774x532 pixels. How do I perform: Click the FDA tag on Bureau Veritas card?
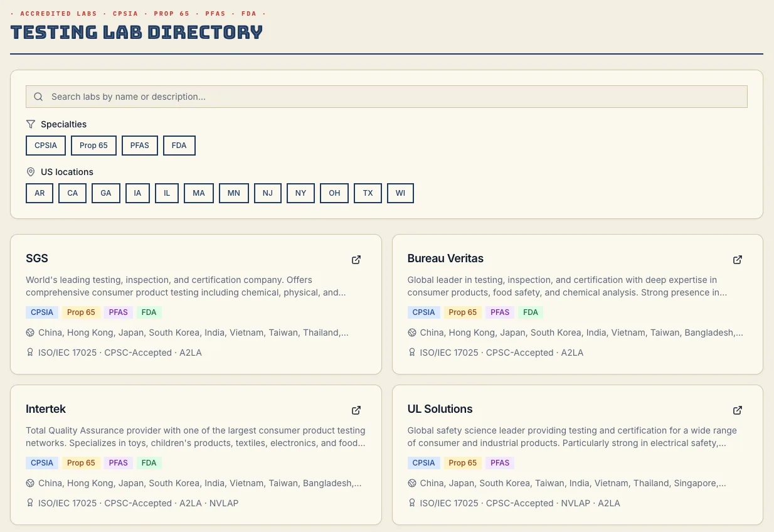coord(531,312)
